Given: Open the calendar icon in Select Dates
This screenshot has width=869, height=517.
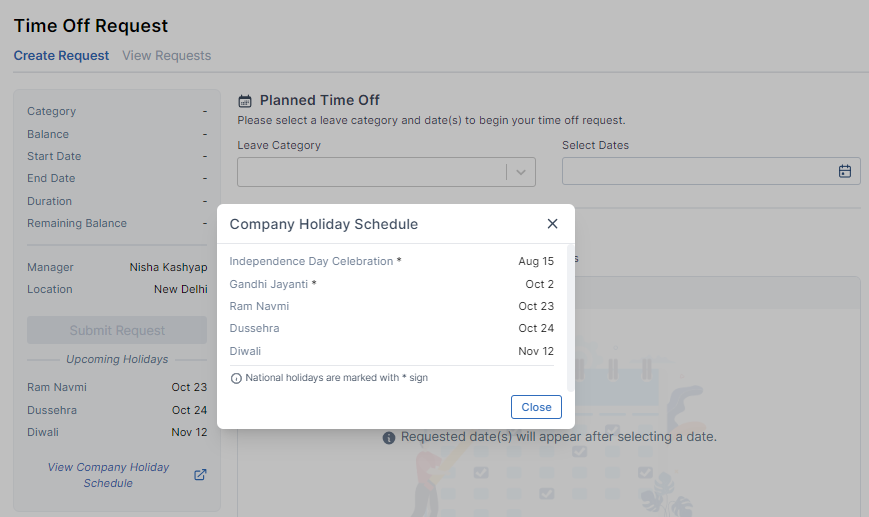Looking at the screenshot, I should [x=845, y=171].
